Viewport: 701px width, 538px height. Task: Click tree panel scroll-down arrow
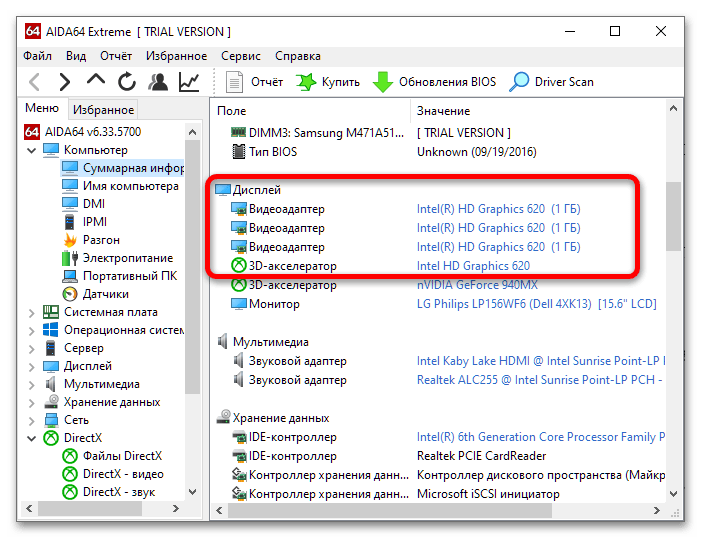tap(193, 492)
